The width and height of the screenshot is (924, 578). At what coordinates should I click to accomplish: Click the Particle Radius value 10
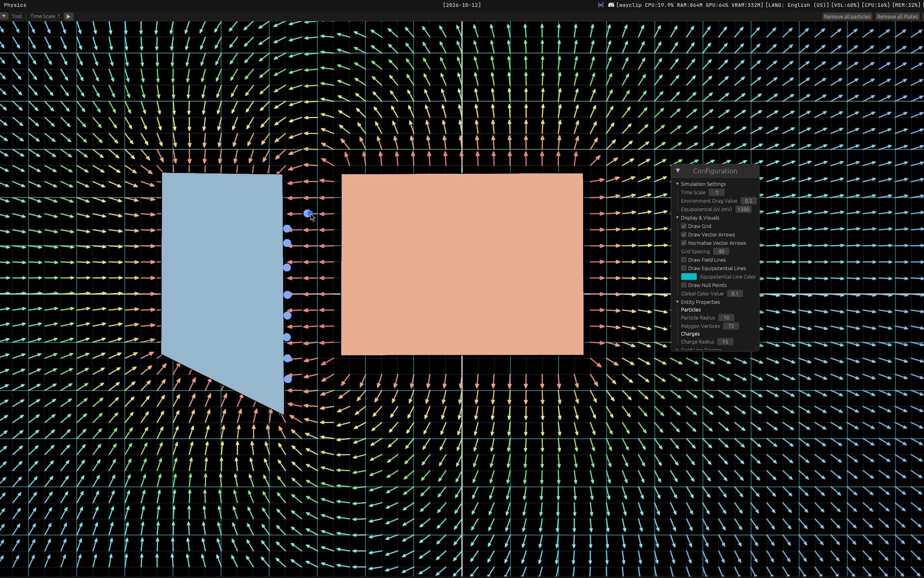coord(726,317)
